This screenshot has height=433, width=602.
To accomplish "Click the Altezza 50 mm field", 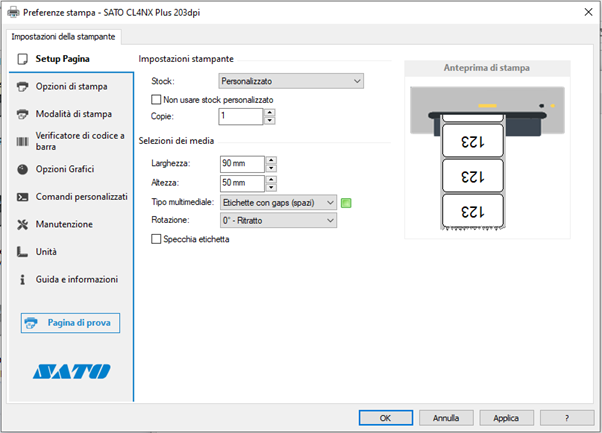I will [x=242, y=183].
